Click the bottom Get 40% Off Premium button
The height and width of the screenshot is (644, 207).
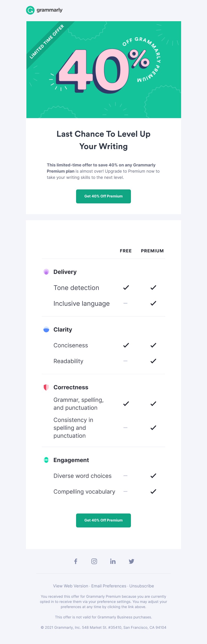(x=103, y=520)
